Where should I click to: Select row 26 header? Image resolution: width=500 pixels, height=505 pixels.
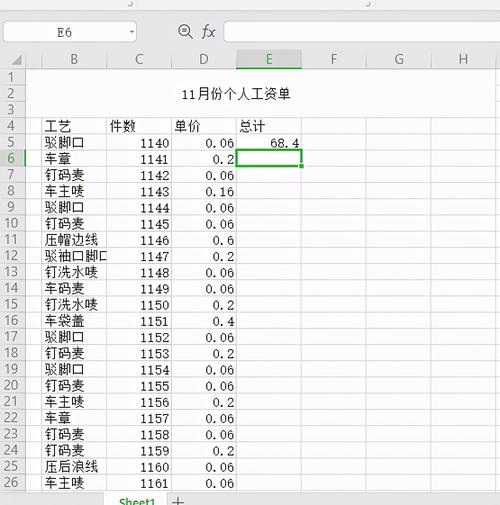point(12,482)
